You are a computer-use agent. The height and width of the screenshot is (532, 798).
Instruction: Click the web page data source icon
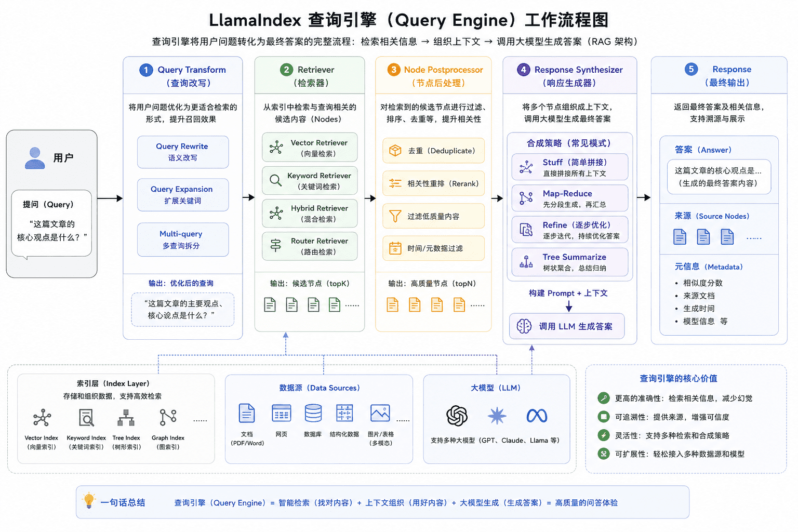pos(282,414)
